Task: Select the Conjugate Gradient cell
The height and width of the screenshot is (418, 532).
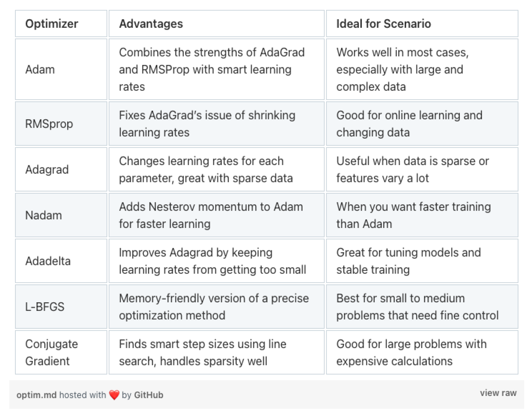Action: (51, 352)
